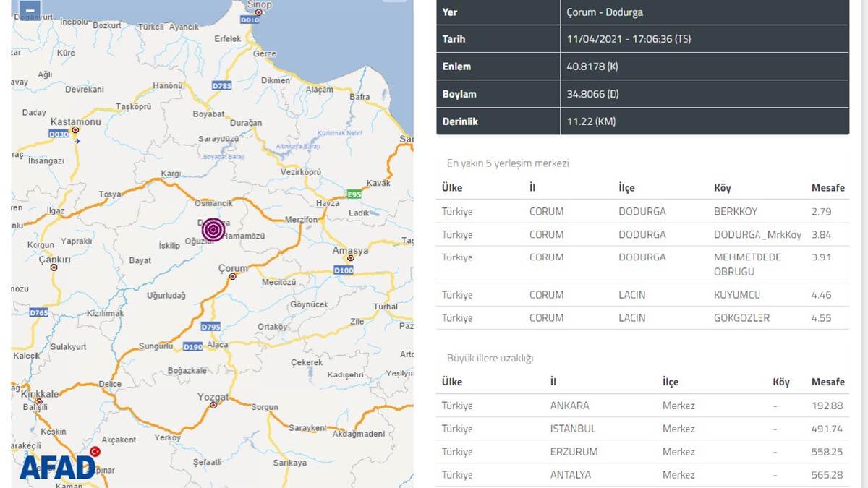The height and width of the screenshot is (488, 868).
Task: Click the Mesafe header in nearest settlements table
Action: coord(827,188)
